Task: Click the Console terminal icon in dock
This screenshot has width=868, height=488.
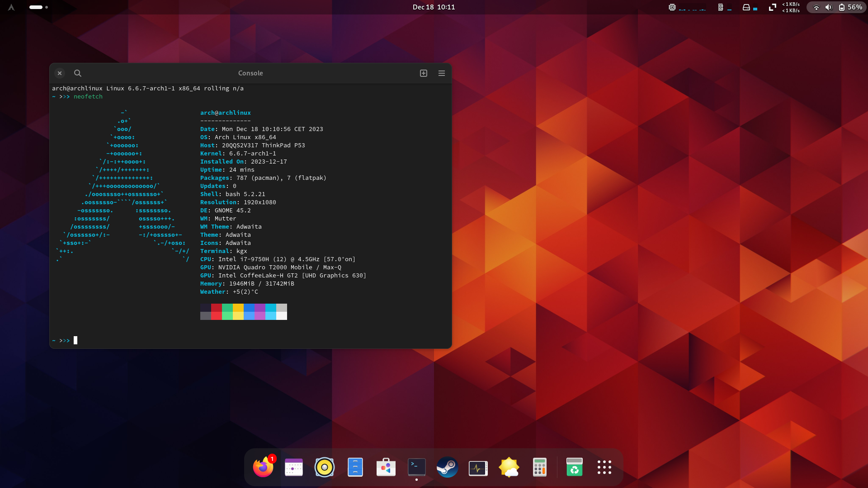Action: tap(417, 467)
